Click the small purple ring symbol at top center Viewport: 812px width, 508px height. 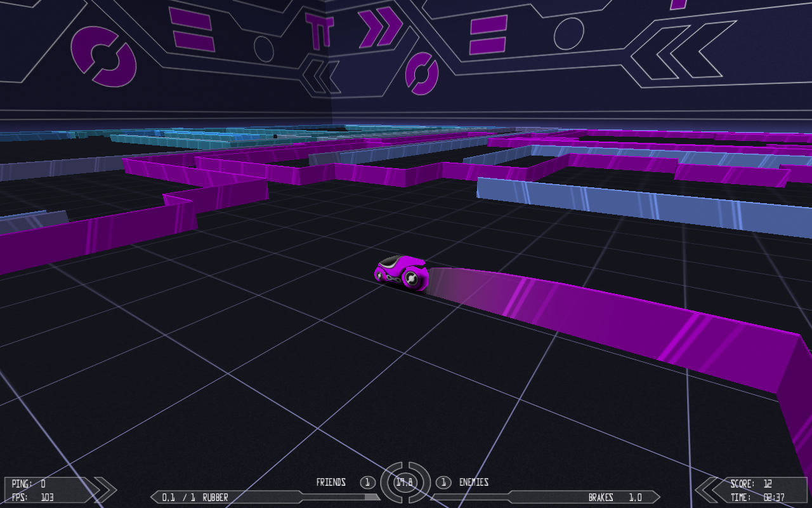click(x=422, y=72)
